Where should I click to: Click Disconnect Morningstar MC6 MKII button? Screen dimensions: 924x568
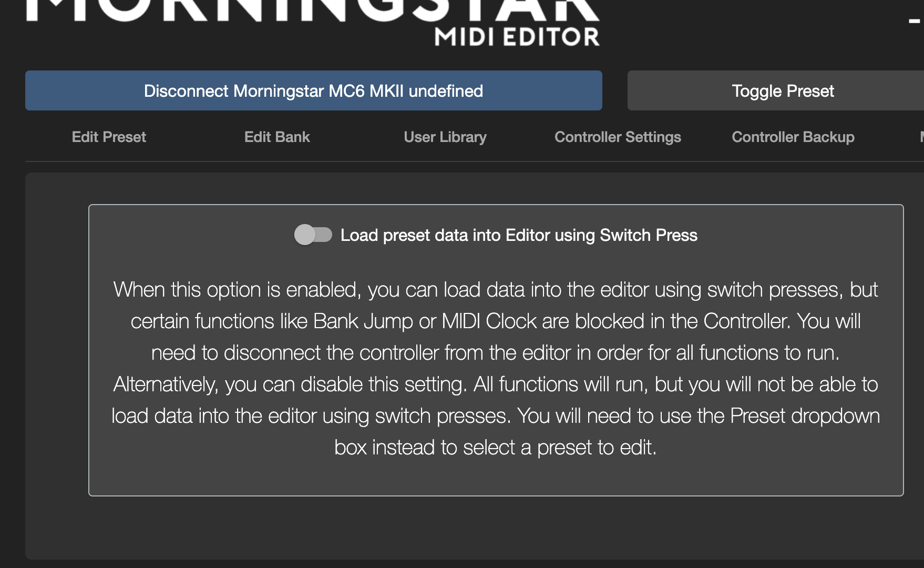pyautogui.click(x=314, y=90)
